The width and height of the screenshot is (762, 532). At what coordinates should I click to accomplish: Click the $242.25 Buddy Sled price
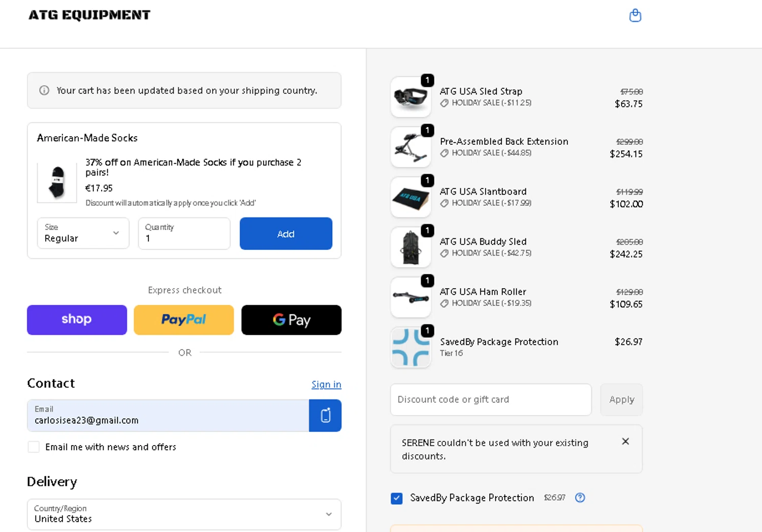[x=626, y=254]
